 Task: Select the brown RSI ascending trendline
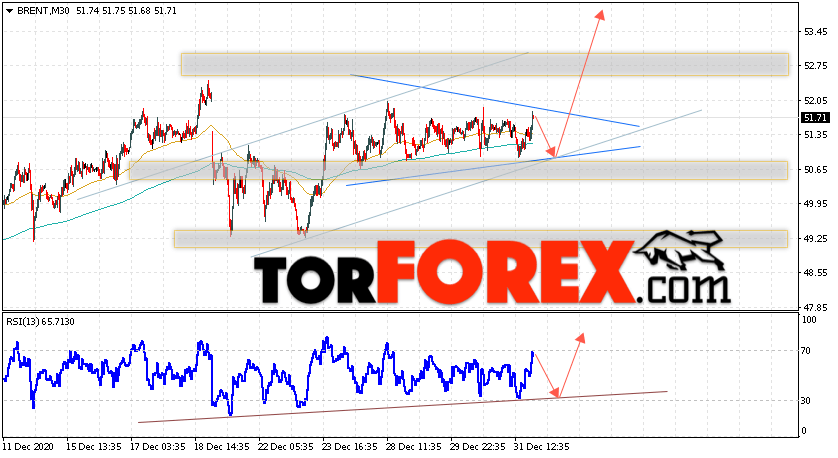tap(403, 407)
